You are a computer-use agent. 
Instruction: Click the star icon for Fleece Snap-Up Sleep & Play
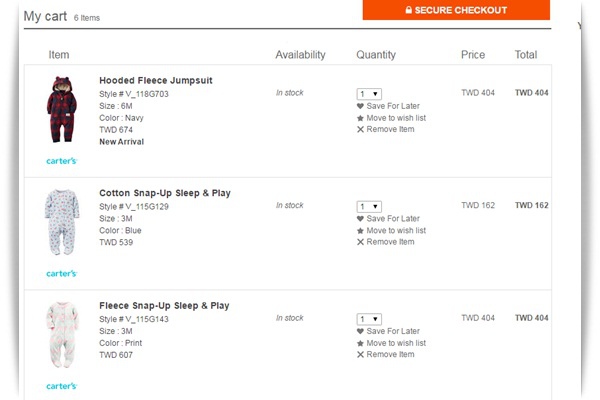[x=360, y=343]
